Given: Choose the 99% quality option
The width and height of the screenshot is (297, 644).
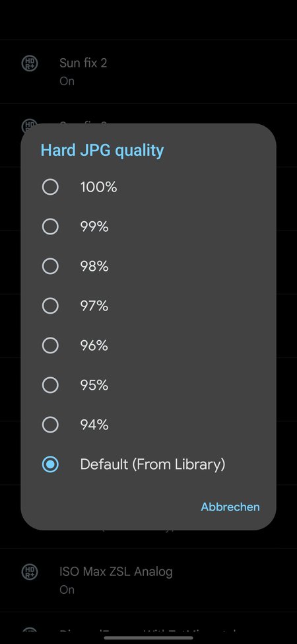Looking at the screenshot, I should pos(50,227).
